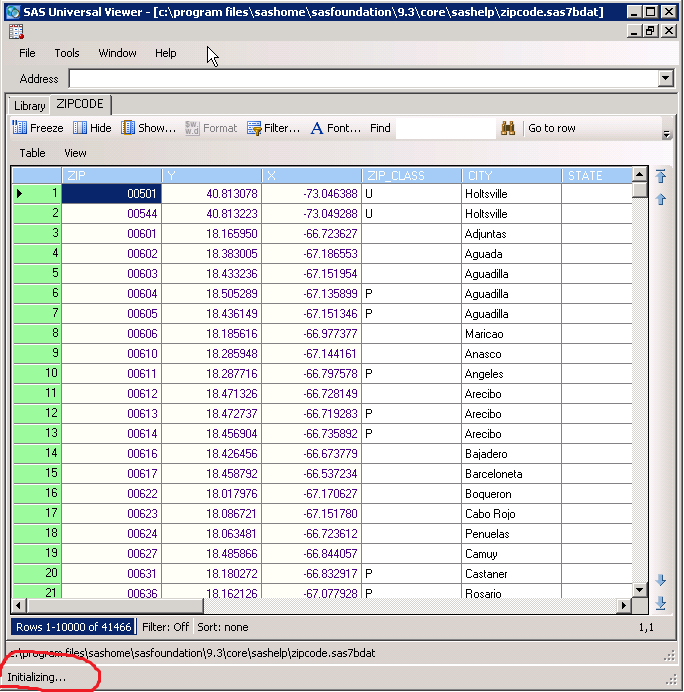This screenshot has height=692, width=684.
Task: Open the File menu
Action: point(27,53)
